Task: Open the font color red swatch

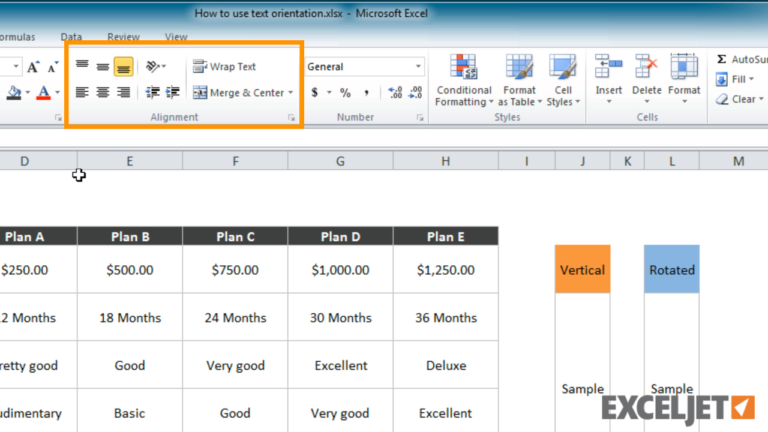Action: pos(43,93)
